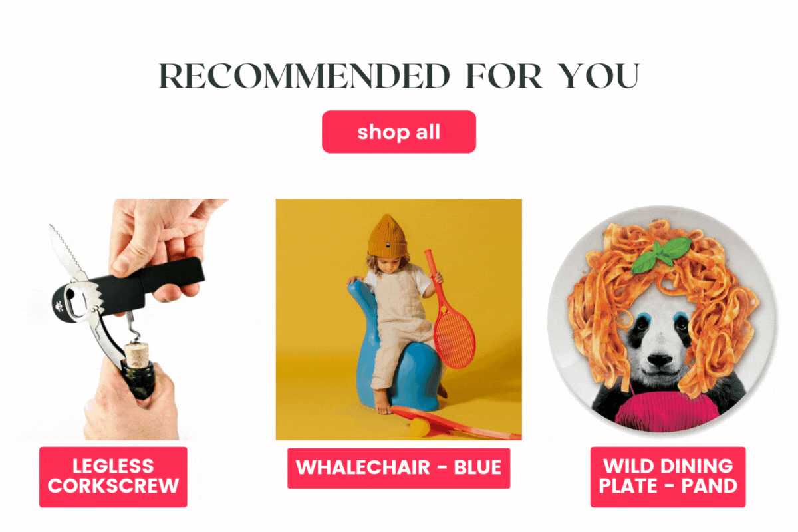Click the panda's black nose
The height and width of the screenshot is (532, 798).
(x=657, y=360)
